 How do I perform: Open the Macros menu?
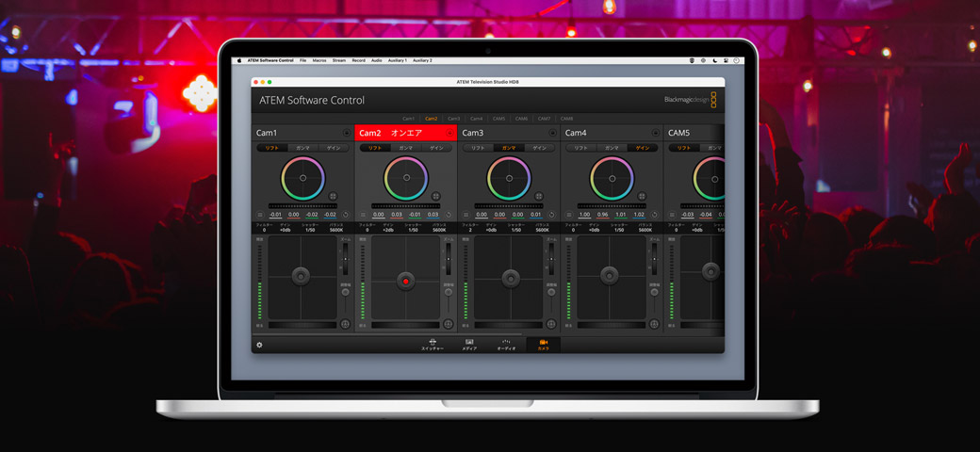319,60
